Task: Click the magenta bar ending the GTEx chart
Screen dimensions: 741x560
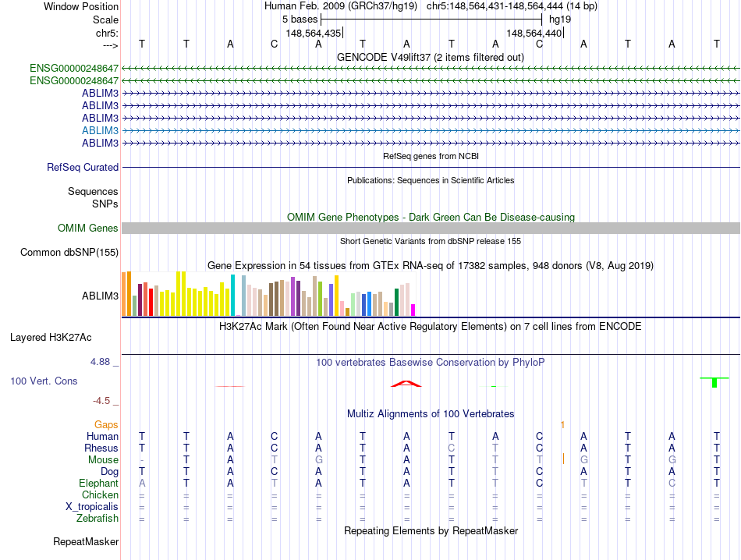Action: point(413,310)
